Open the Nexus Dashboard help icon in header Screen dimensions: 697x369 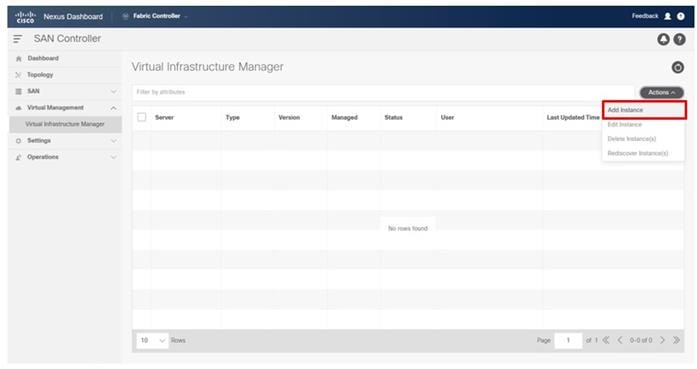(x=681, y=16)
